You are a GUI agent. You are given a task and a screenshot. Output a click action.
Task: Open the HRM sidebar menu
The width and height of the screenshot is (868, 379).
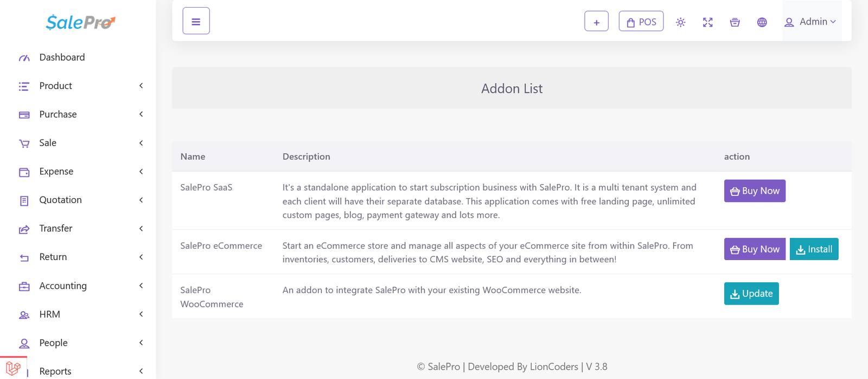point(50,314)
